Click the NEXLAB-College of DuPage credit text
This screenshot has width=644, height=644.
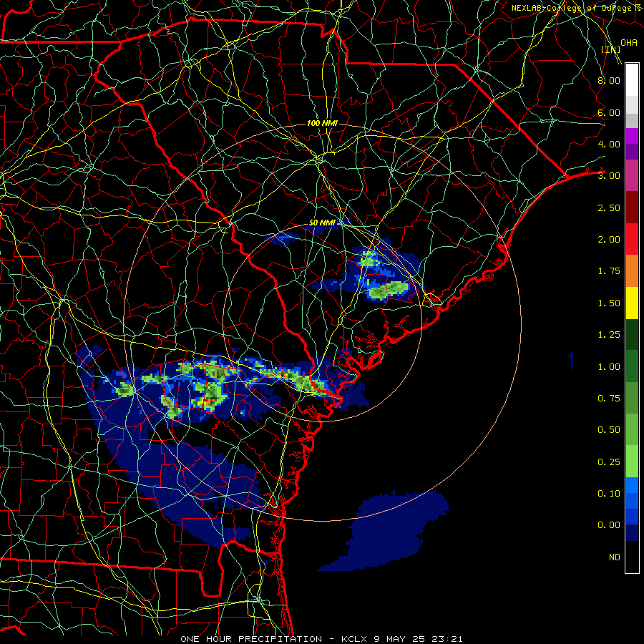[577, 8]
